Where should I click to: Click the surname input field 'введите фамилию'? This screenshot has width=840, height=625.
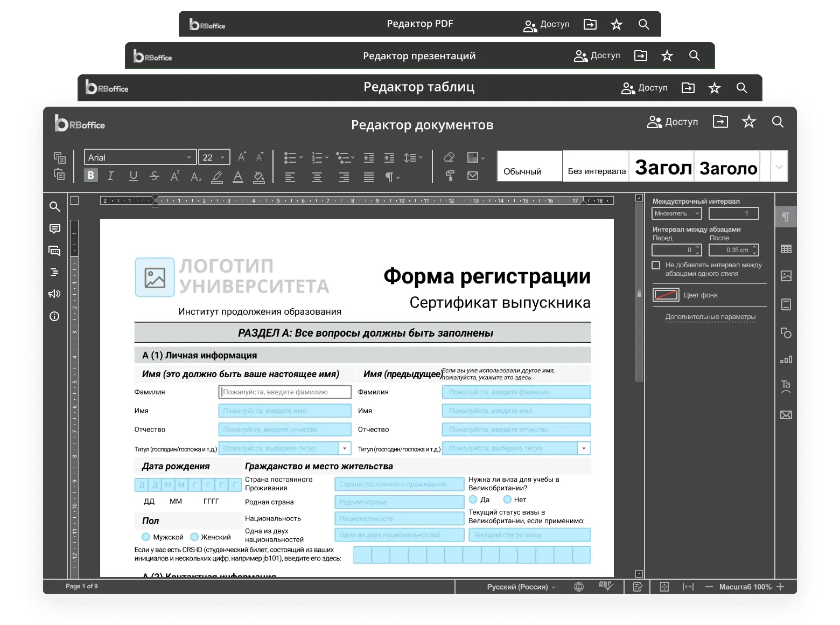pos(285,392)
